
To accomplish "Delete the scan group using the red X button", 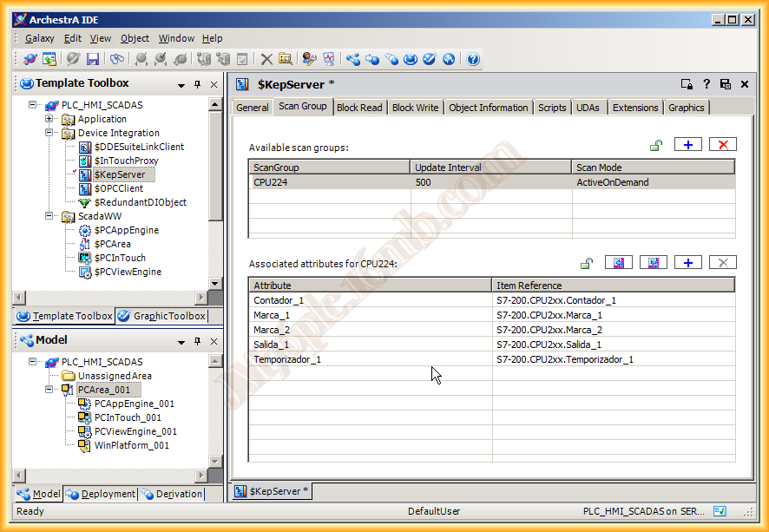I will tap(722, 145).
